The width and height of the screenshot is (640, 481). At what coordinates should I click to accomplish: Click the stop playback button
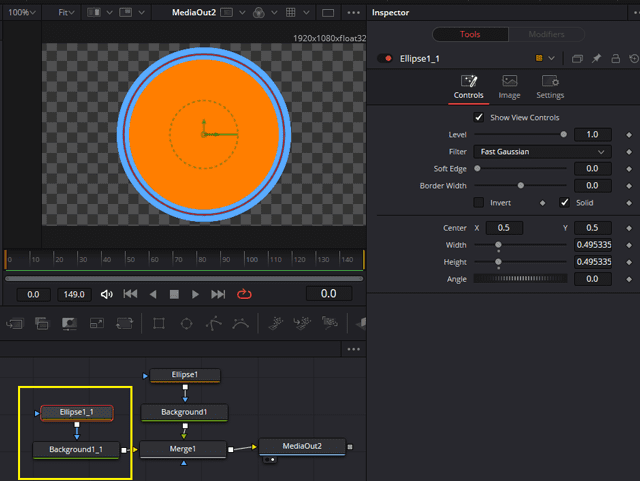pyautogui.click(x=174, y=294)
